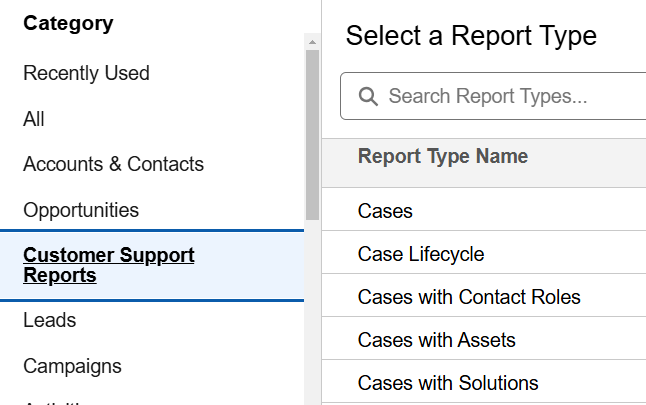This screenshot has height=405, width=646.
Task: Select Customer Support Reports category
Action: pyautogui.click(x=109, y=265)
